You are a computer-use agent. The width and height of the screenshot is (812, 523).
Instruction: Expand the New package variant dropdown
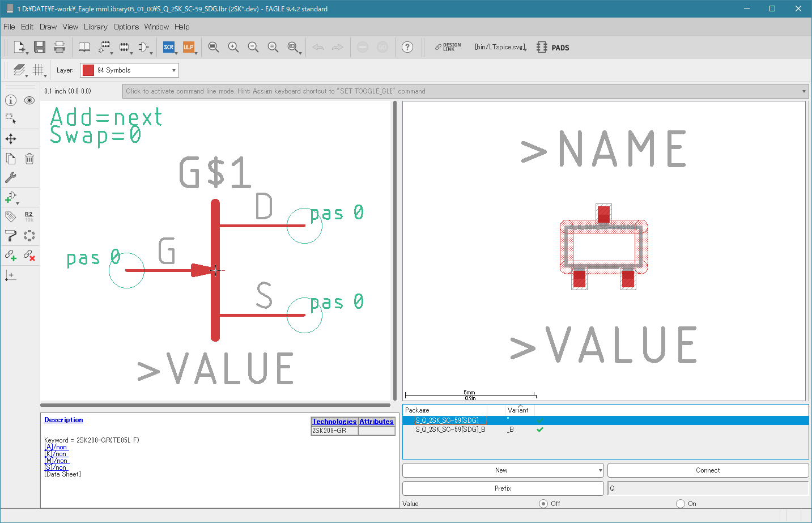[x=600, y=470]
